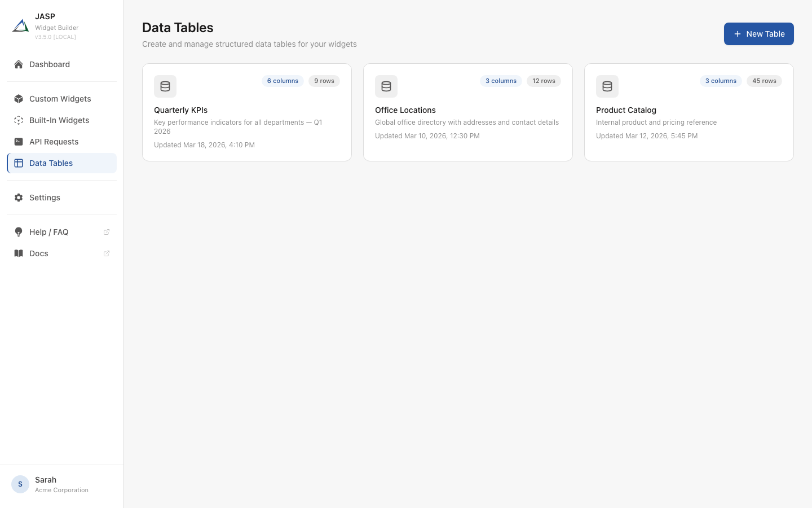The image size is (812, 508).
Task: Select the Dashboard icon in the sidebar
Action: [x=19, y=64]
